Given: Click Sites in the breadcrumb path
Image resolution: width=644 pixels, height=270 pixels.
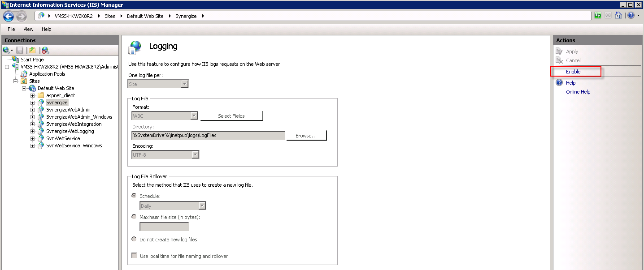Looking at the screenshot, I should click(x=110, y=16).
